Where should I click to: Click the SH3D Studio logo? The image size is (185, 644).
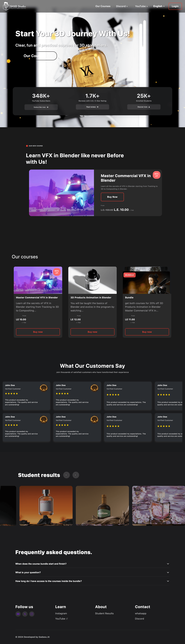tap(14, 6)
